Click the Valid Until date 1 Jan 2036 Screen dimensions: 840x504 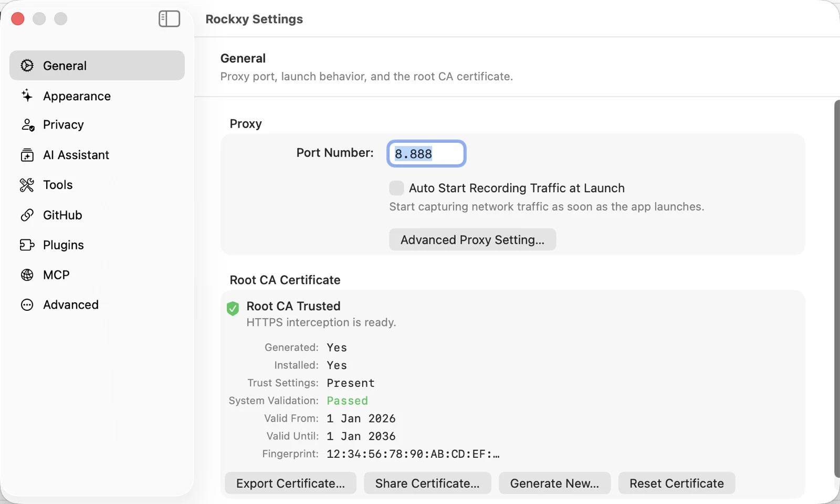(361, 436)
